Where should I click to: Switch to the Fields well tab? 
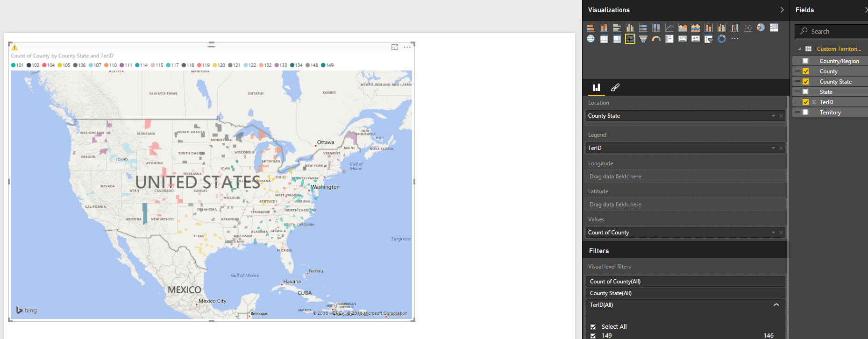[597, 87]
